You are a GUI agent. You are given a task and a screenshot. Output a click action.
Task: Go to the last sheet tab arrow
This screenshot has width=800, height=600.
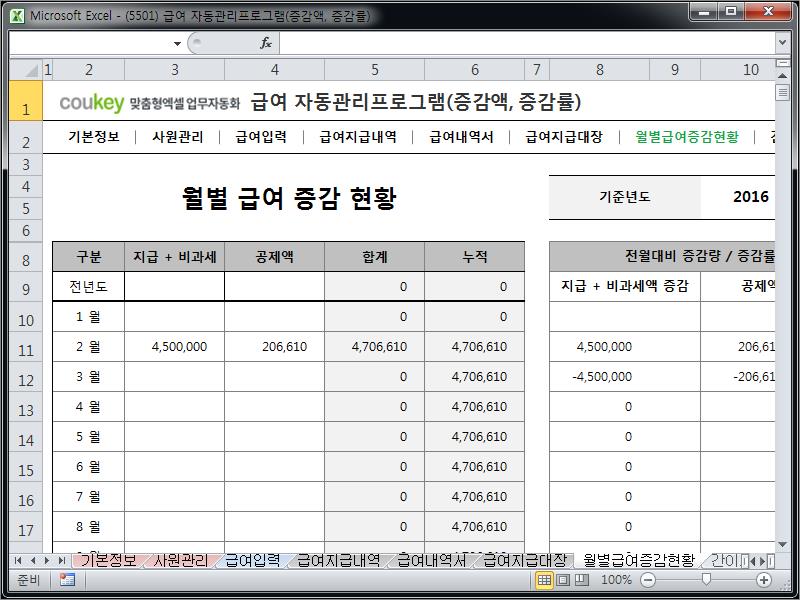tap(62, 561)
